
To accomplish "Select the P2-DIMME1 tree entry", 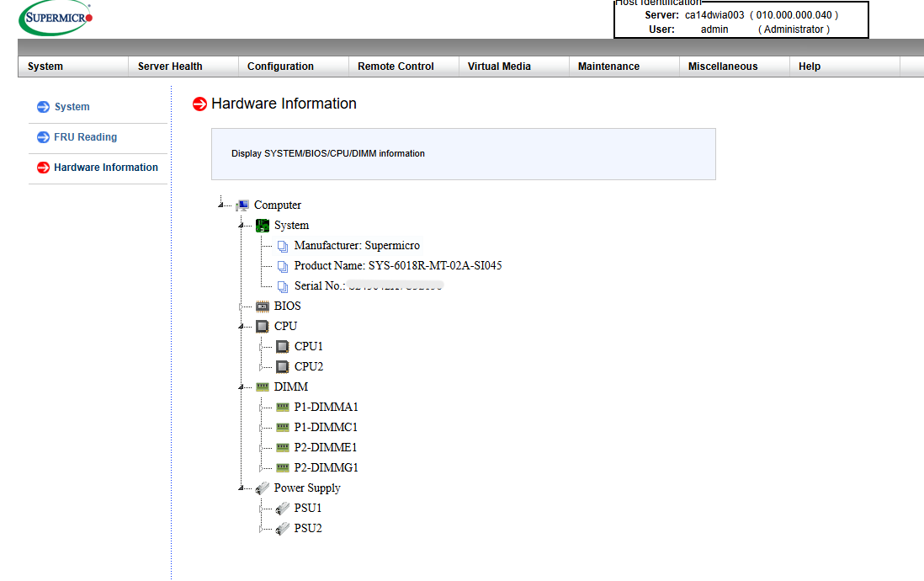I will tap(326, 447).
